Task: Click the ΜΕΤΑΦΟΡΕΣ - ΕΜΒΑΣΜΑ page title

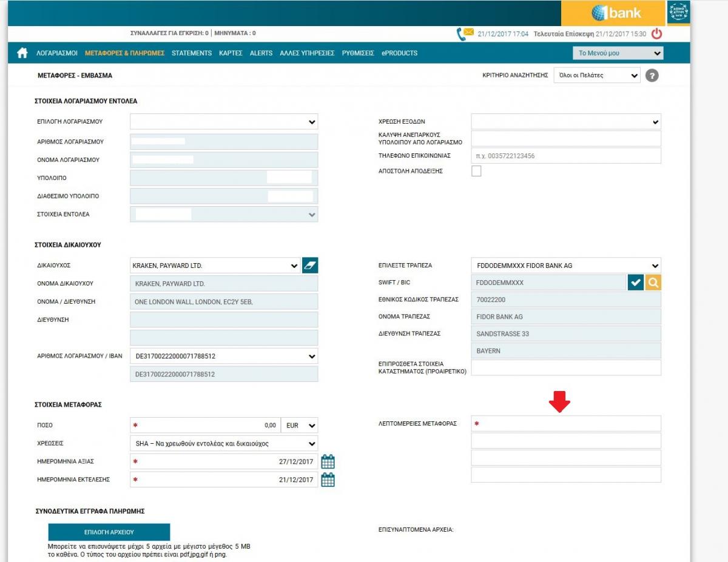Action: click(75, 76)
